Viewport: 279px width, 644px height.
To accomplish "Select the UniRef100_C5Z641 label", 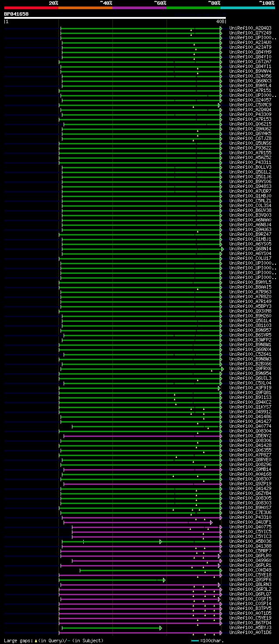I will [x=250, y=354].
